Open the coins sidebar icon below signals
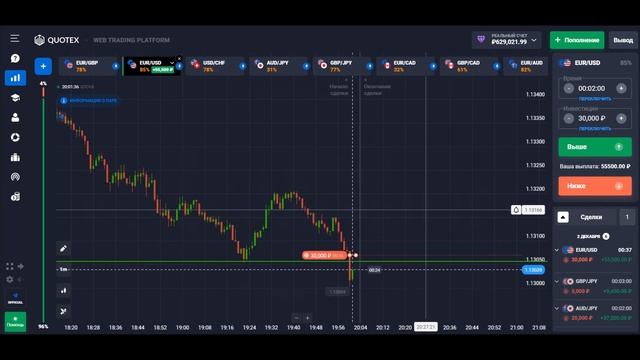 [x=15, y=197]
